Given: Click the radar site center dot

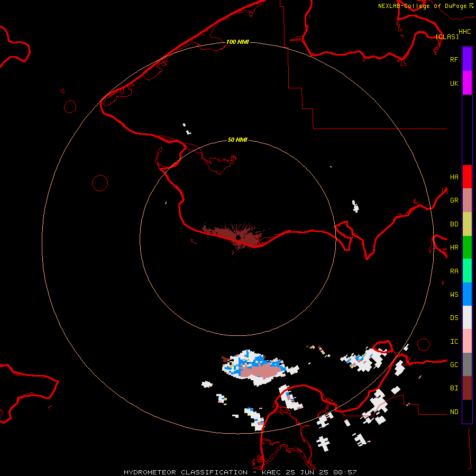Looking at the screenshot, I should coord(239,237).
